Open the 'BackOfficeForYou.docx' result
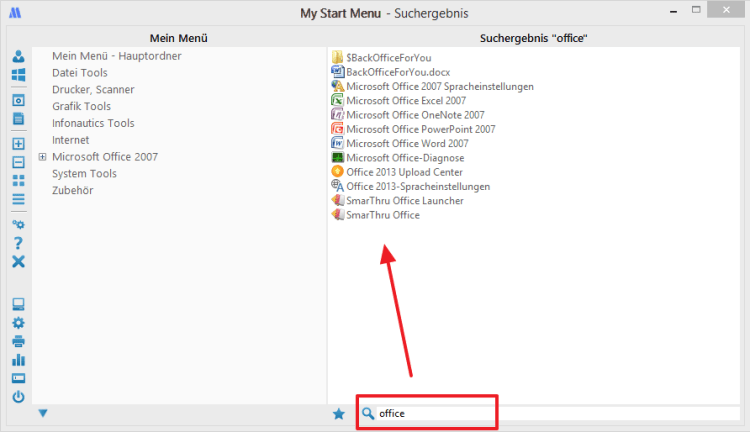The width and height of the screenshot is (750, 432). pos(398,72)
